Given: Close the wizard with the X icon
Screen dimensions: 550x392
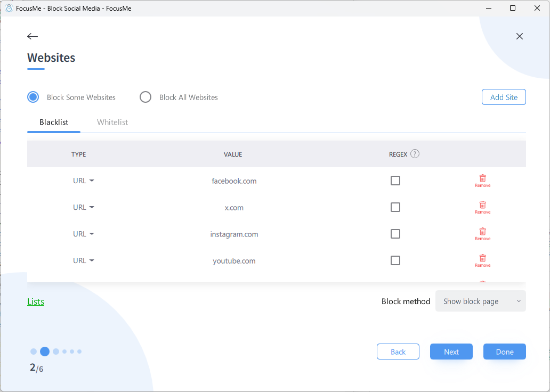Looking at the screenshot, I should tap(520, 36).
